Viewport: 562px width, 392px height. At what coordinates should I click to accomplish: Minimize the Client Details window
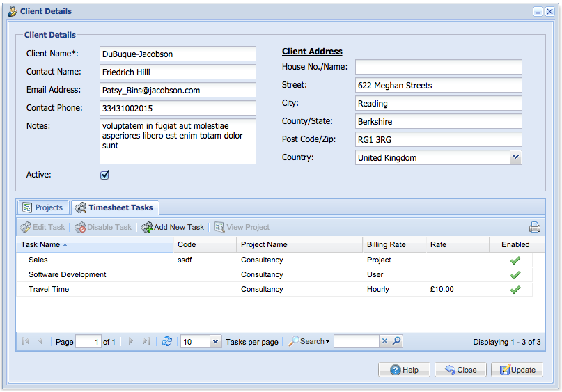coord(538,12)
